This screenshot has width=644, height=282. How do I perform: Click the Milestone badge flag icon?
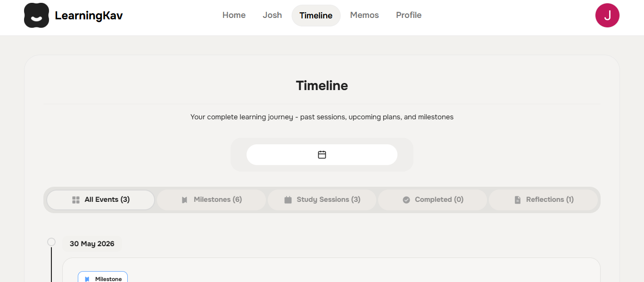87,279
